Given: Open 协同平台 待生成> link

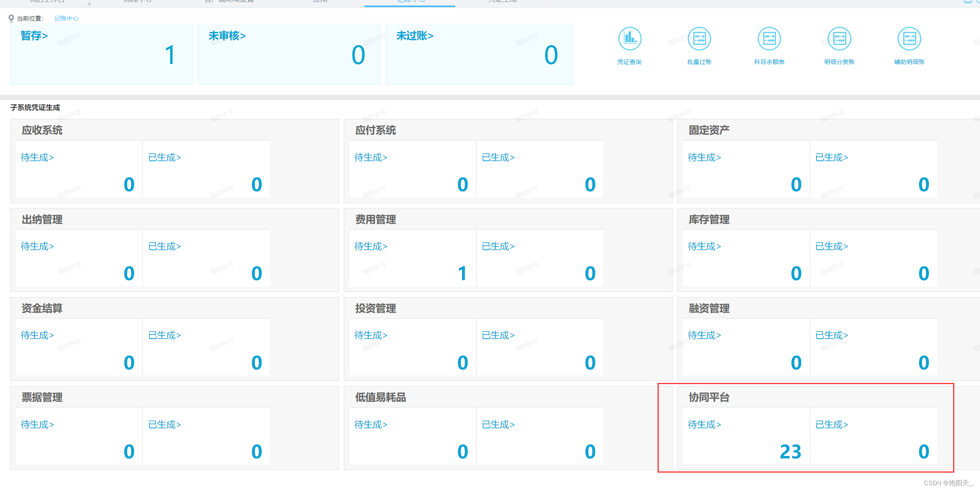Looking at the screenshot, I should coord(705,424).
